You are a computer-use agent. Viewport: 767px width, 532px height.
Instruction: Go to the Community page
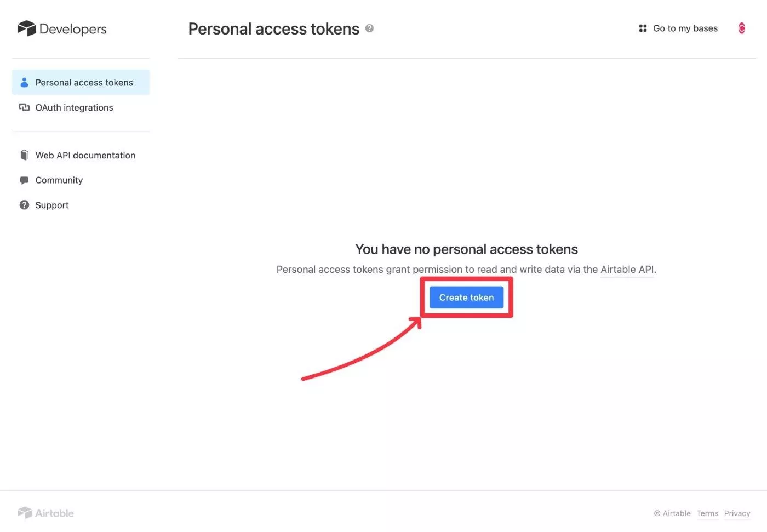[59, 180]
